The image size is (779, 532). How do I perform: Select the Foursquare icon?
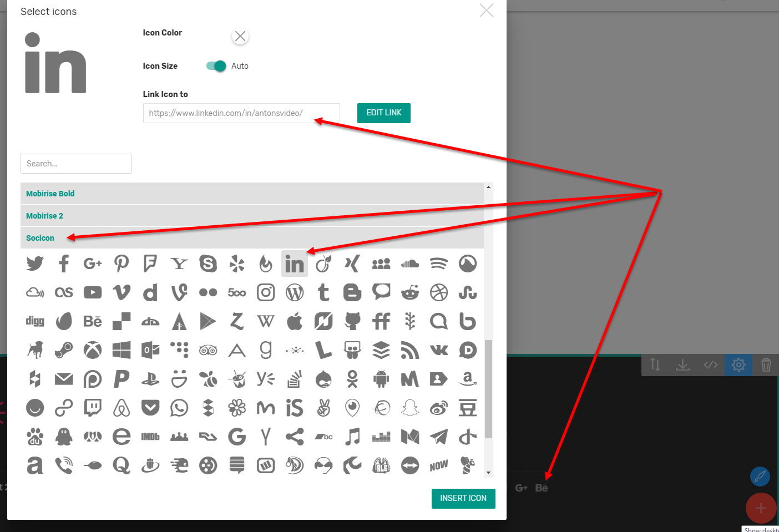[150, 264]
